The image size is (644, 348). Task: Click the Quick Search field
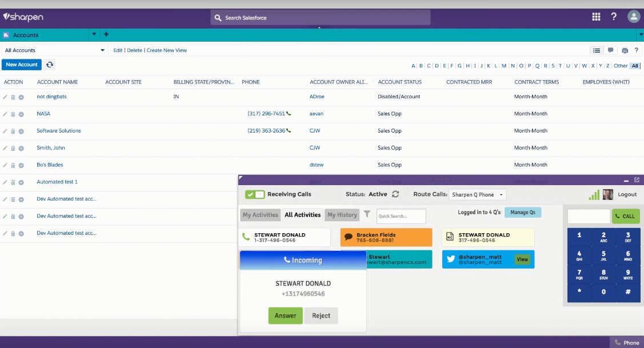tap(401, 216)
